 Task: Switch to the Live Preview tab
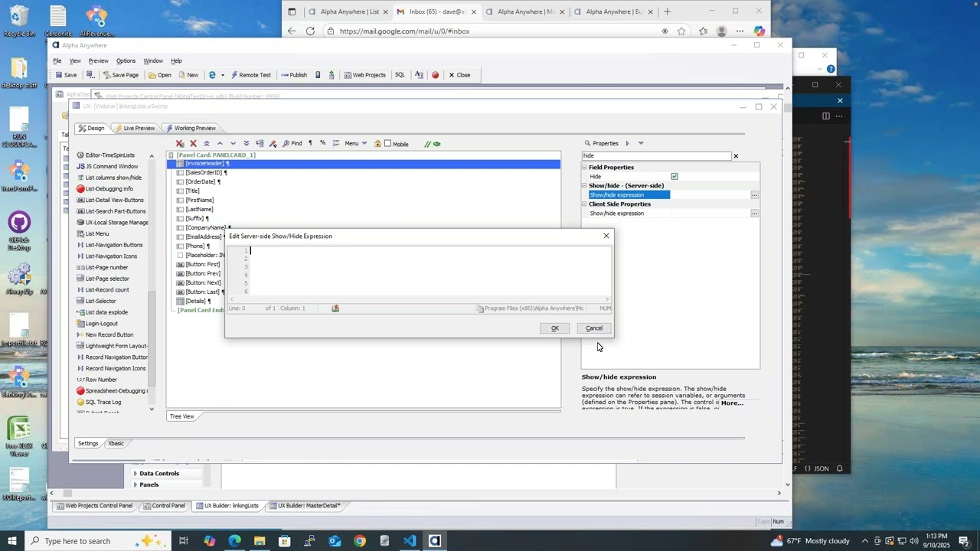point(135,128)
